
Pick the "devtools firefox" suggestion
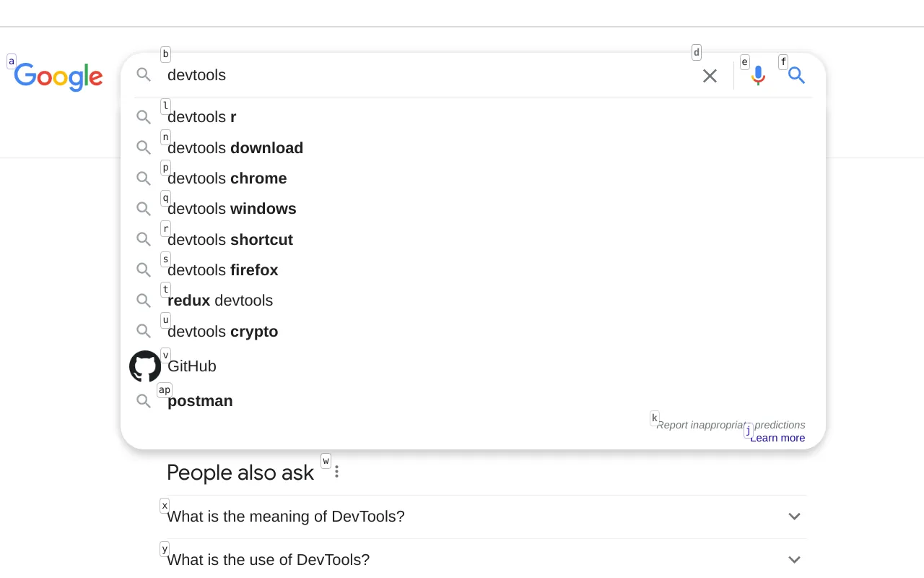click(x=223, y=270)
